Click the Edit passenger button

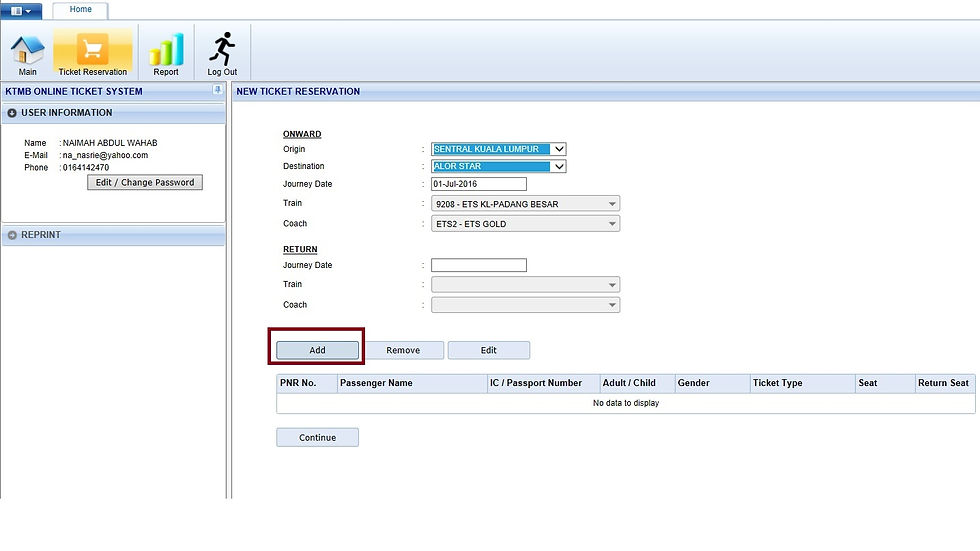click(489, 350)
